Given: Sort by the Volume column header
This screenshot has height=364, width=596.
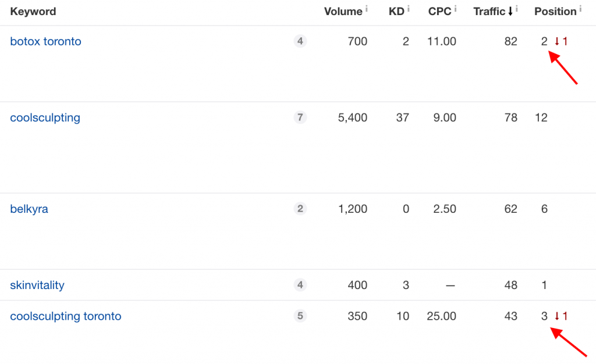Looking at the screenshot, I should pyautogui.click(x=343, y=12).
